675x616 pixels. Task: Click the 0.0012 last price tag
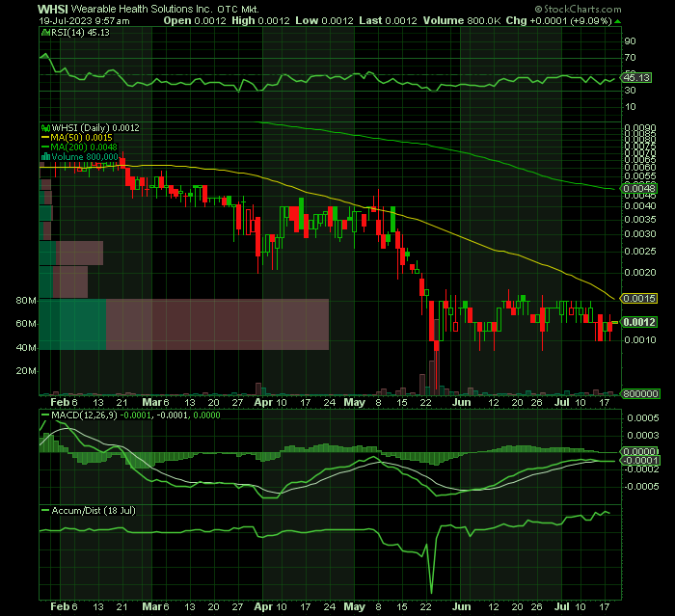pyautogui.click(x=638, y=322)
